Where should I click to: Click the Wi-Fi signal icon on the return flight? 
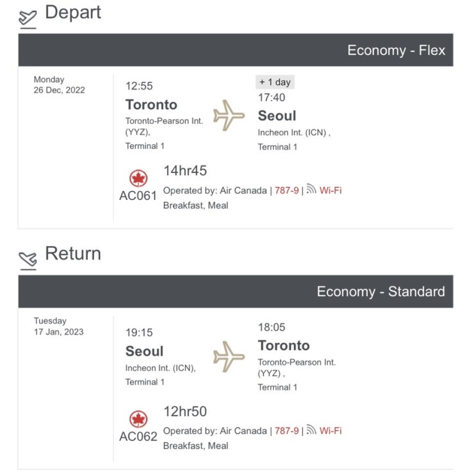311,430
